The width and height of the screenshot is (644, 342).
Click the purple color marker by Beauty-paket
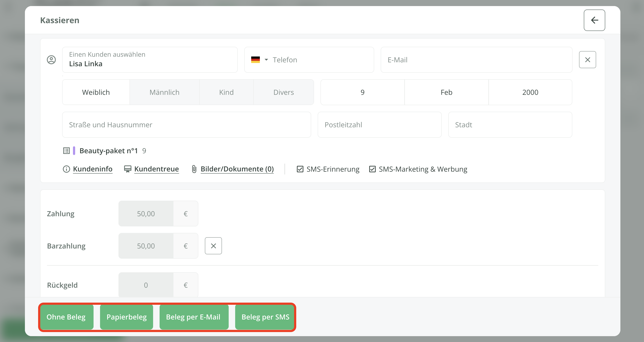pos(74,151)
